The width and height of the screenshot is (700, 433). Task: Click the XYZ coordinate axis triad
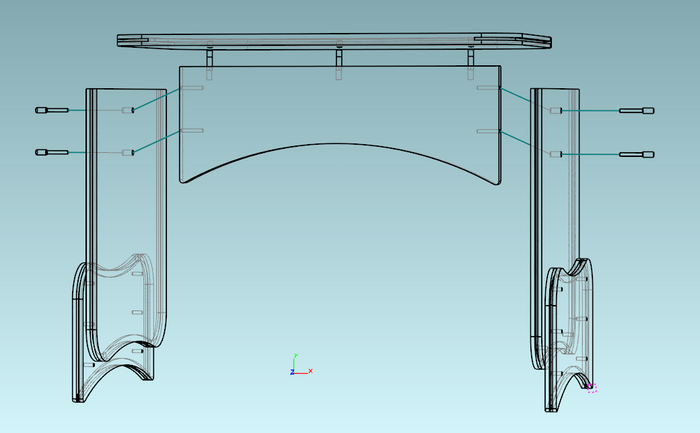point(301,365)
